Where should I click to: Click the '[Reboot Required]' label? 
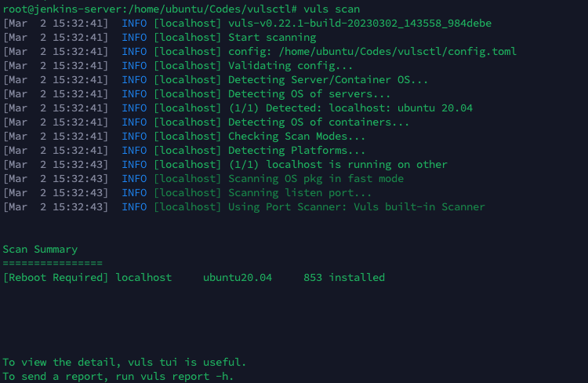(56, 278)
